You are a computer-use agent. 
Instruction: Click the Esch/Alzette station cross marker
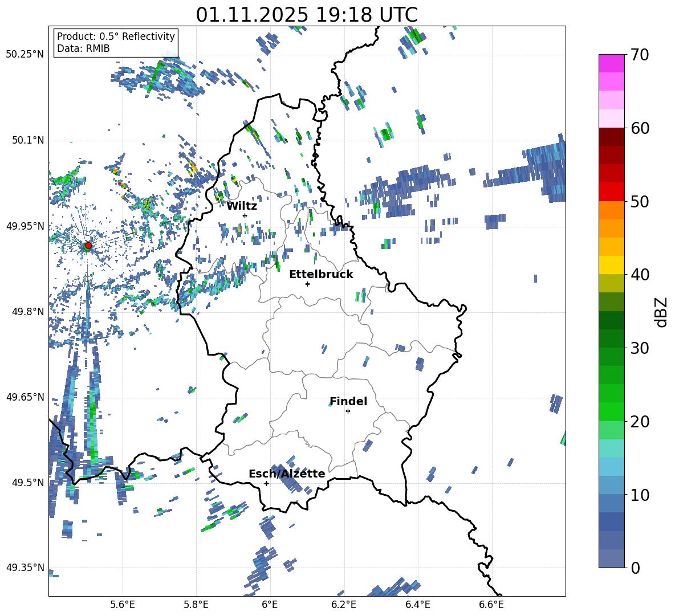click(266, 483)
